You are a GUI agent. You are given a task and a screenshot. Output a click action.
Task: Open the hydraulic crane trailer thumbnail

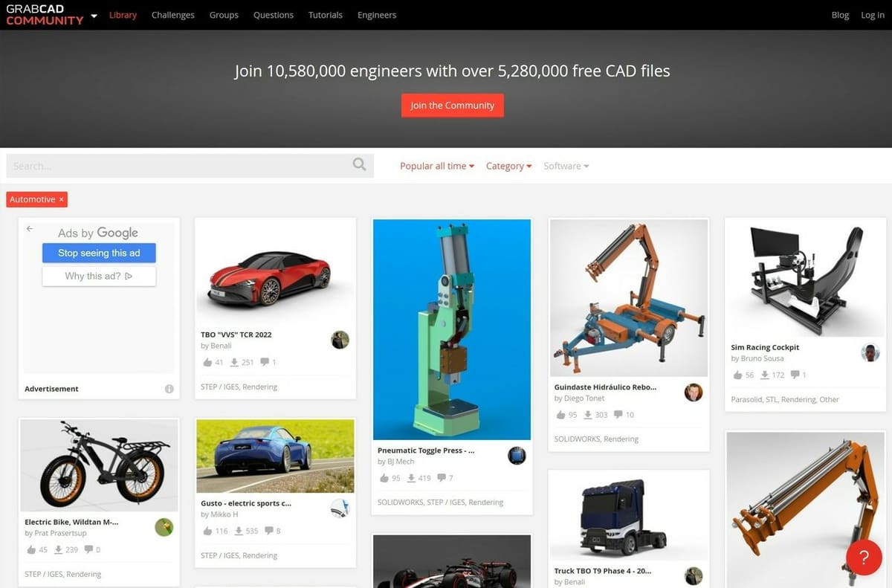(x=629, y=298)
